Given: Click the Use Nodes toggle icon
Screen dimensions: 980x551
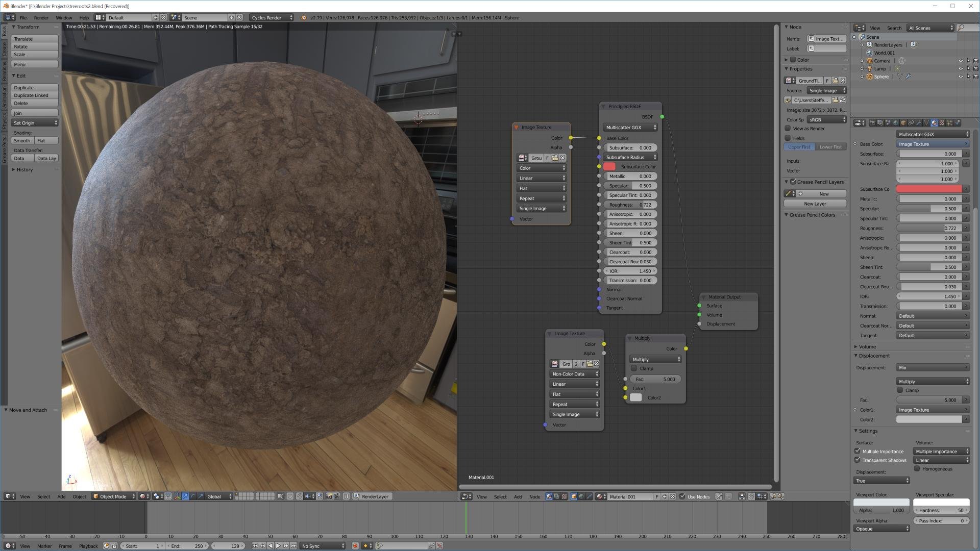Looking at the screenshot, I should [x=681, y=496].
